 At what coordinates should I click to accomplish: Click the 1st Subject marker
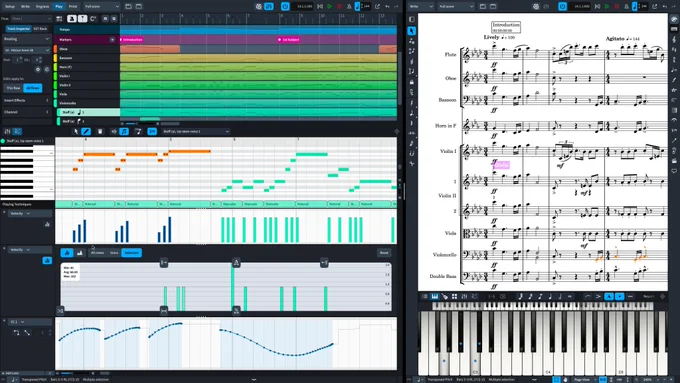289,39
